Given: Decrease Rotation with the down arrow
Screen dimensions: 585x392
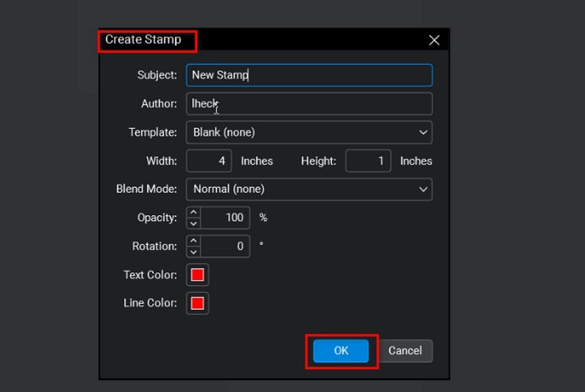Looking at the screenshot, I should pyautogui.click(x=193, y=252).
